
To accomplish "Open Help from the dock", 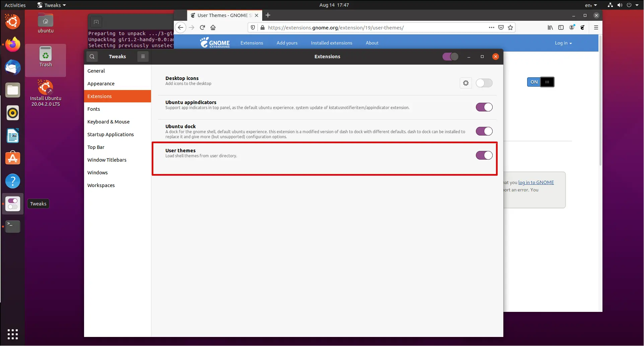I will pos(13,181).
